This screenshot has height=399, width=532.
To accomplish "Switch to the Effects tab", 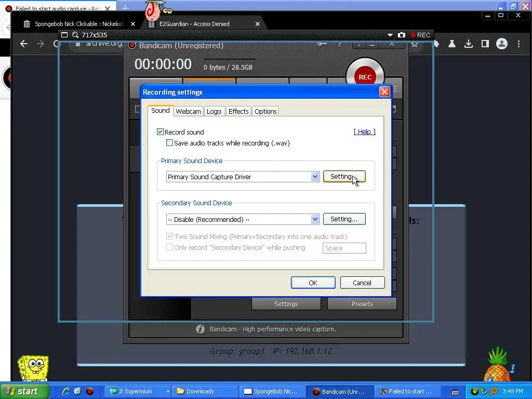I will pyautogui.click(x=238, y=111).
